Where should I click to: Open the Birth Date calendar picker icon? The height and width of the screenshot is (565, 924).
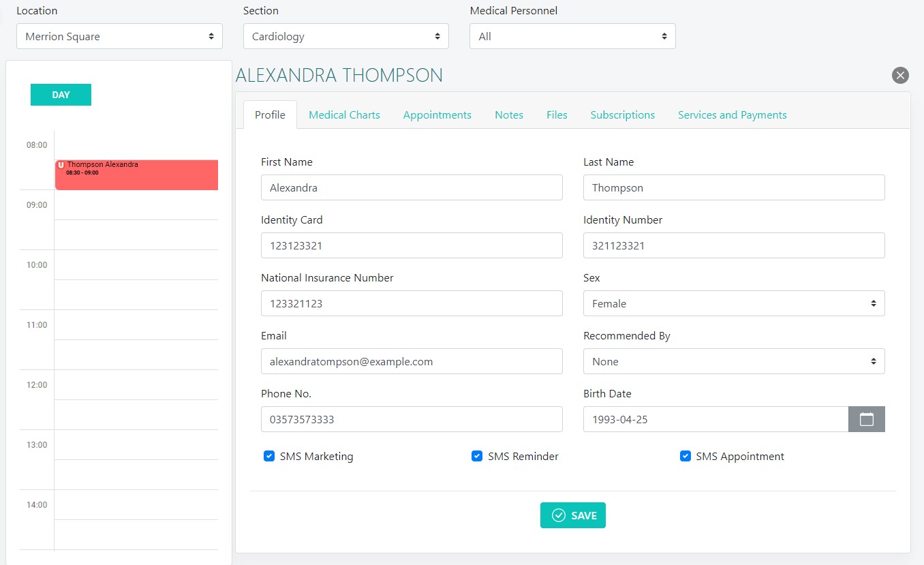866,419
